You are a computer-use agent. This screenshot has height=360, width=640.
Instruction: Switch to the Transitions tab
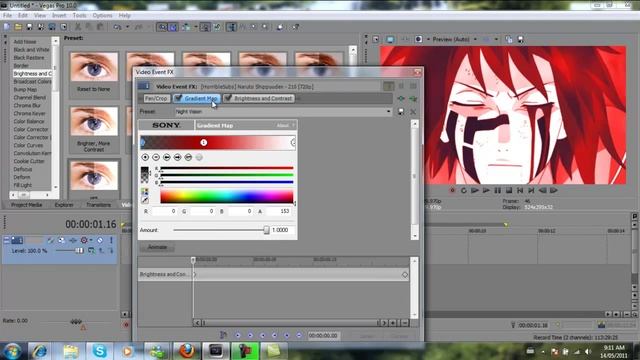click(x=98, y=205)
